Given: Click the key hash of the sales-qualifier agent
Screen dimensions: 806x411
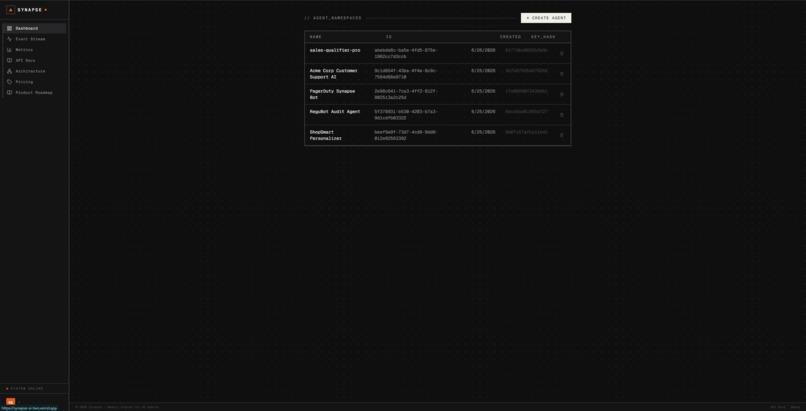Looking at the screenshot, I should click(526, 50).
